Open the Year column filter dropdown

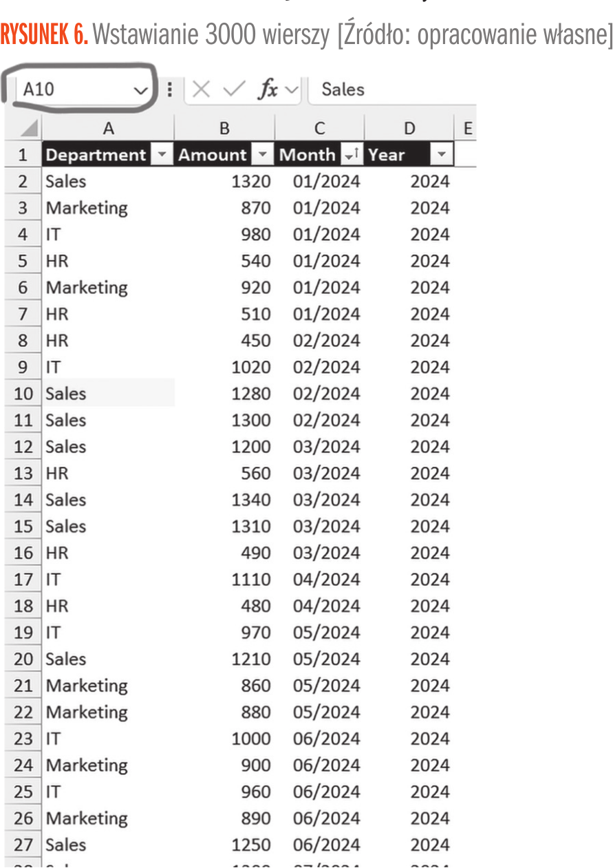(442, 155)
